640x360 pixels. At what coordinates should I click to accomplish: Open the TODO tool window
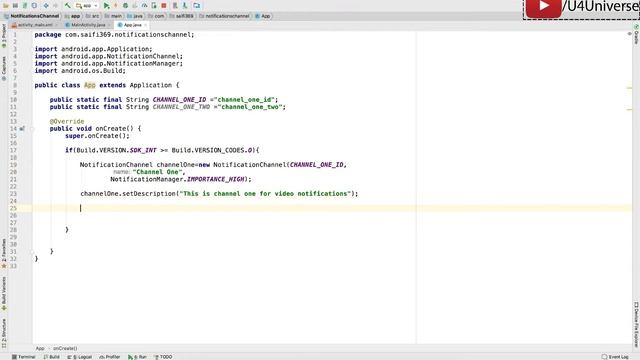[163, 357]
